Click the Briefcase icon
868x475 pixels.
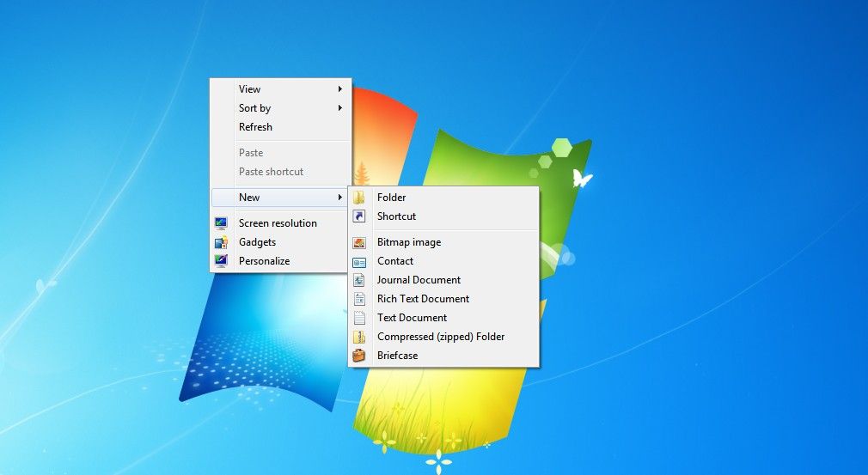pos(359,356)
